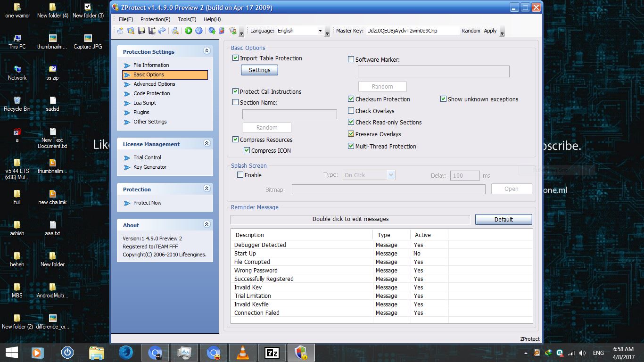Open the Tools(T) menu
Viewport: 644px width, 362px height.
pyautogui.click(x=187, y=19)
